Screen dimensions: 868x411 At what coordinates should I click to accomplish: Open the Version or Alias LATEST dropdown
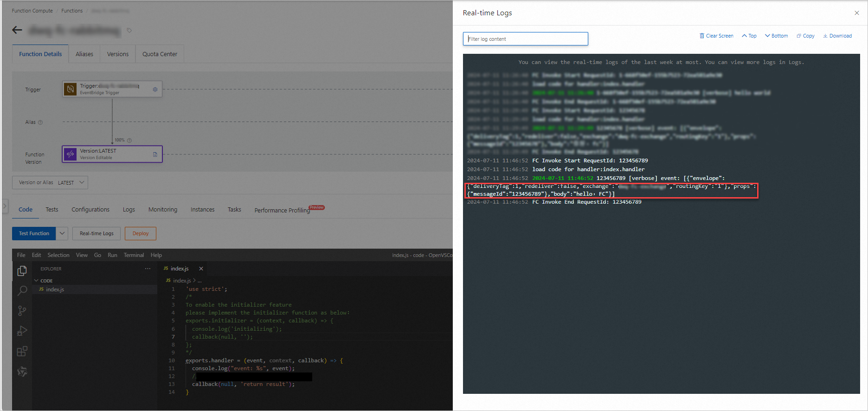(50, 182)
